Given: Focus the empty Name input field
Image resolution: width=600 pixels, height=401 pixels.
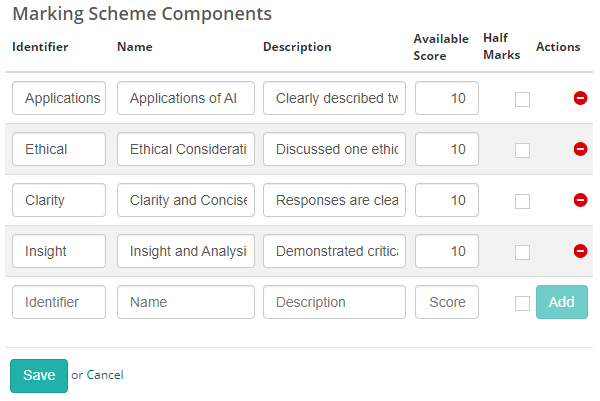Looking at the screenshot, I should 186,302.
